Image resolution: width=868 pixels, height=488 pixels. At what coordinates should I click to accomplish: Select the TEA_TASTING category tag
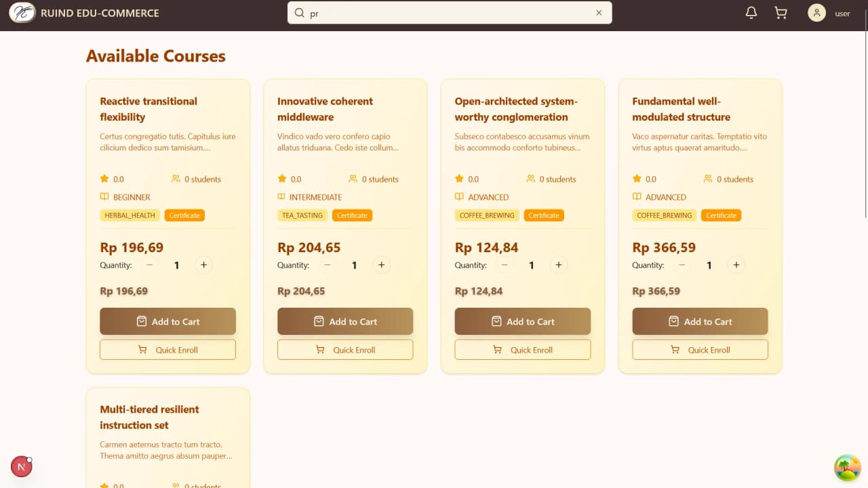pyautogui.click(x=302, y=215)
